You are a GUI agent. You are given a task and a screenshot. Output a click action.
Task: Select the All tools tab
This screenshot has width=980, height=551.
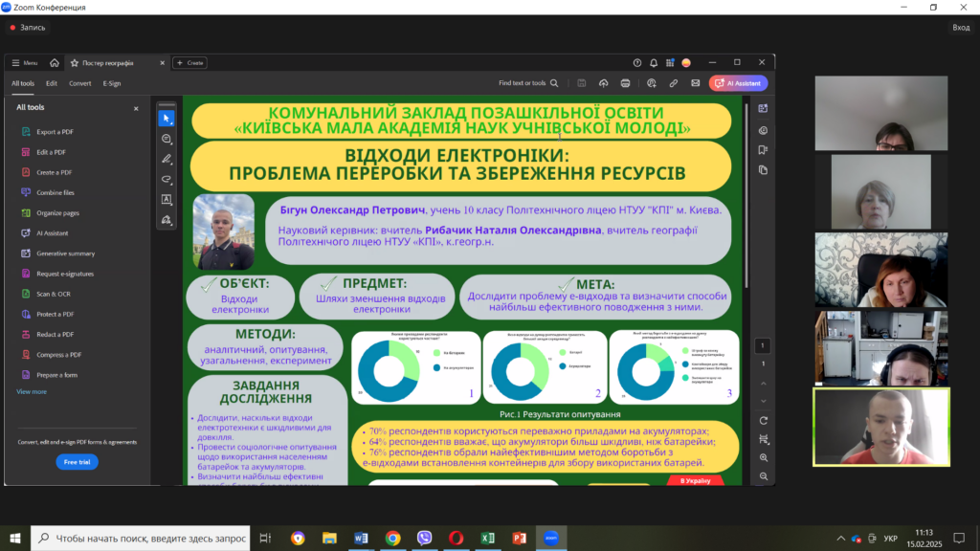click(23, 84)
